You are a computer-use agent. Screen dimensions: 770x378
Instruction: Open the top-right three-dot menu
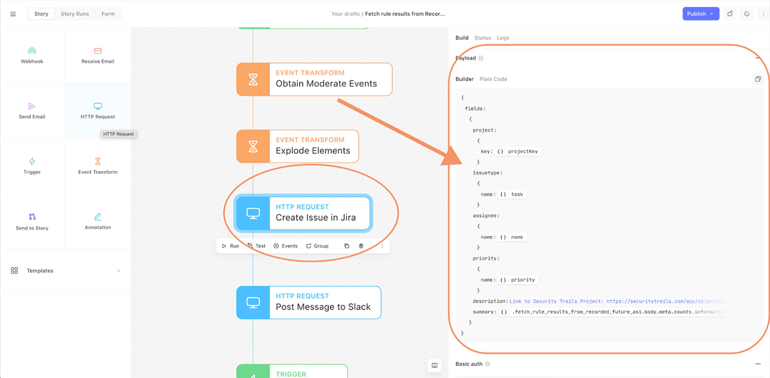point(763,14)
